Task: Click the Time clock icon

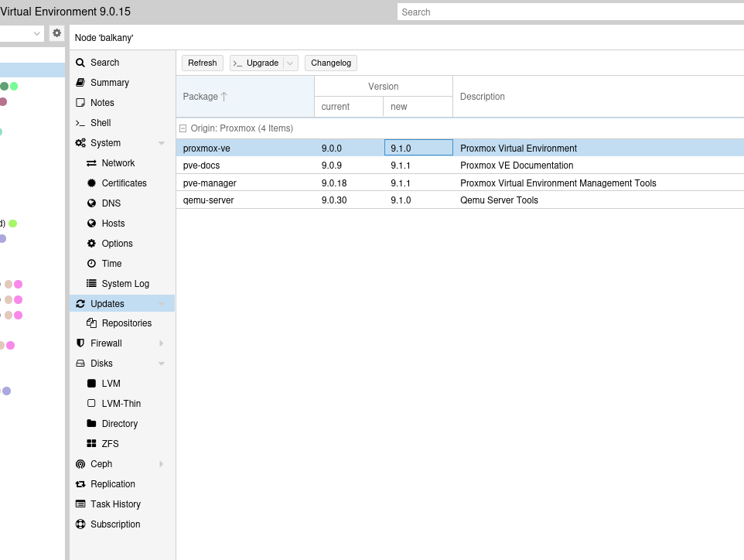Action: [x=91, y=264]
